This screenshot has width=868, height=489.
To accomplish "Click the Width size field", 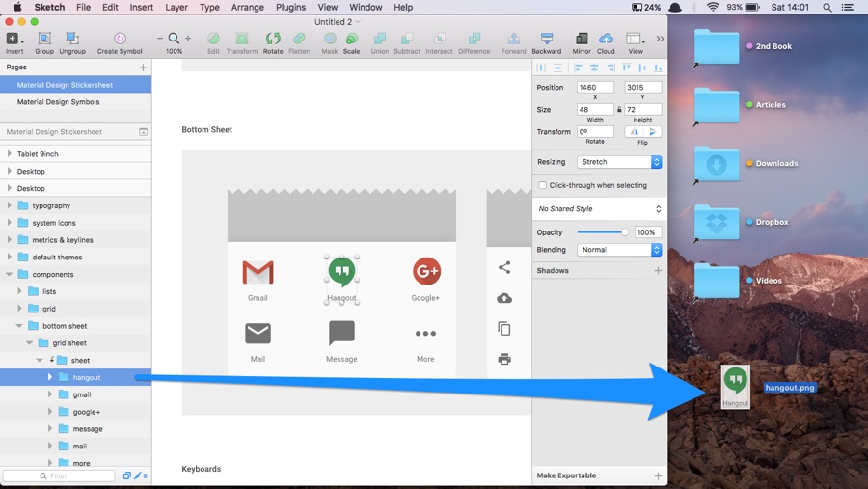I will tap(595, 110).
